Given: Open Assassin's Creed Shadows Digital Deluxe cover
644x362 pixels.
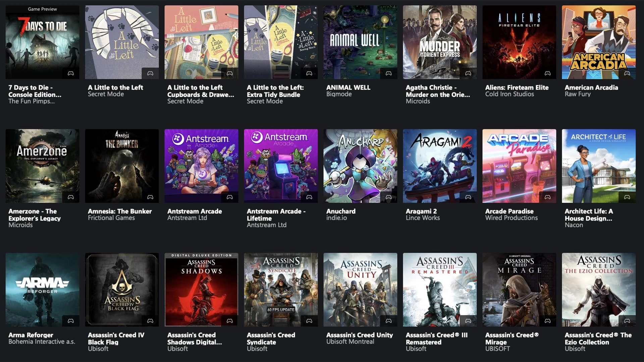Looking at the screenshot, I should (x=201, y=290).
